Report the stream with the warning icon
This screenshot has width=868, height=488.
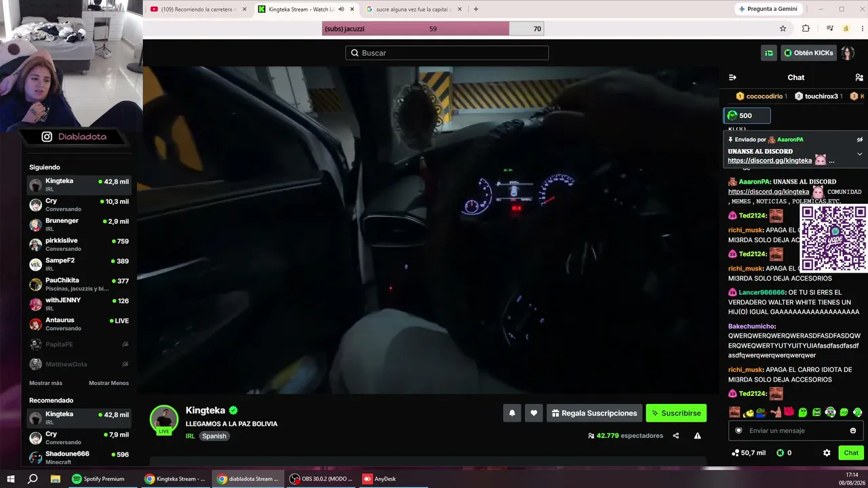[x=697, y=436]
